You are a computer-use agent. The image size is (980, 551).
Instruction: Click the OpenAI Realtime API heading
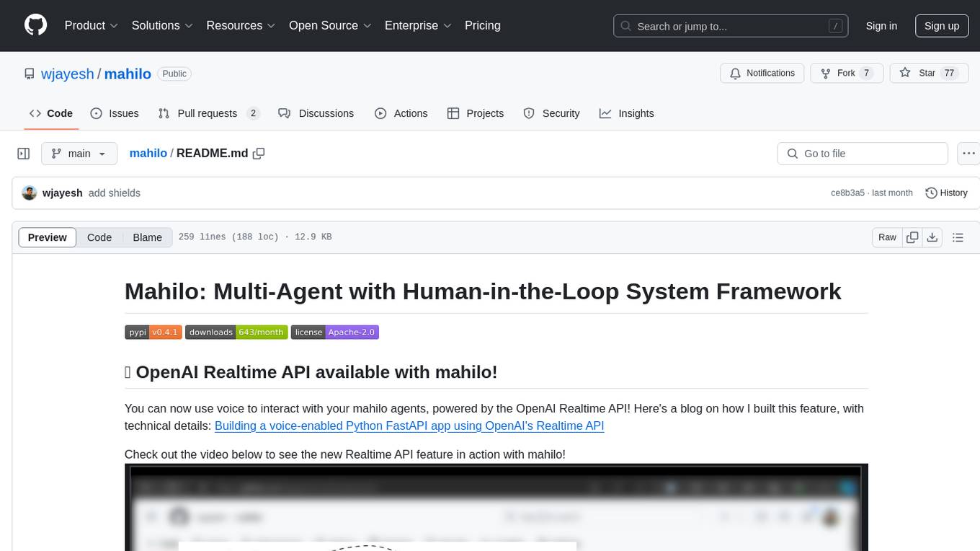[x=311, y=372]
